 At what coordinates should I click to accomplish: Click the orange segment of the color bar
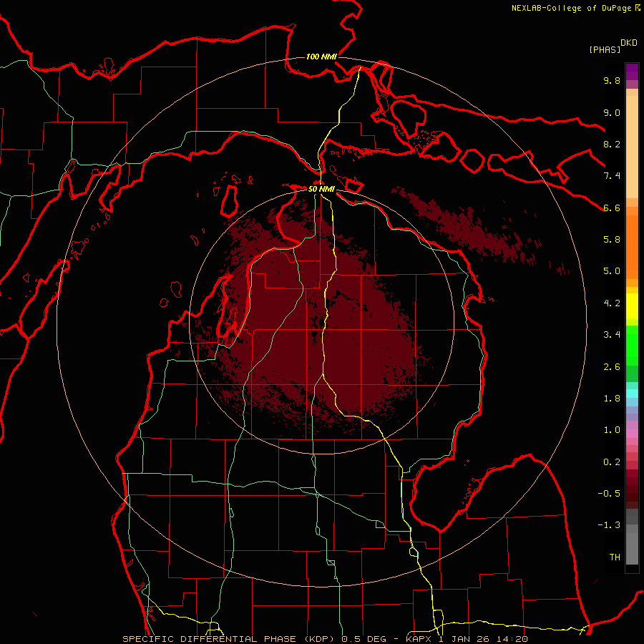(632, 246)
